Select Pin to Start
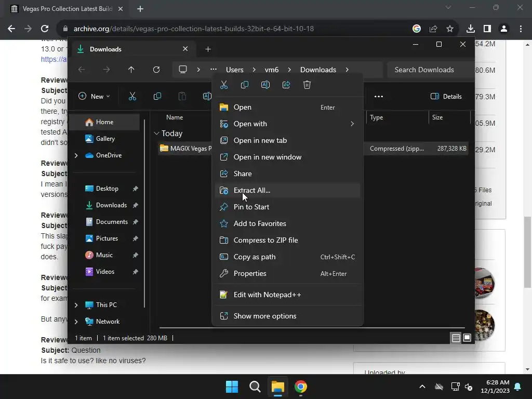This screenshot has width=532, height=399. (287, 207)
